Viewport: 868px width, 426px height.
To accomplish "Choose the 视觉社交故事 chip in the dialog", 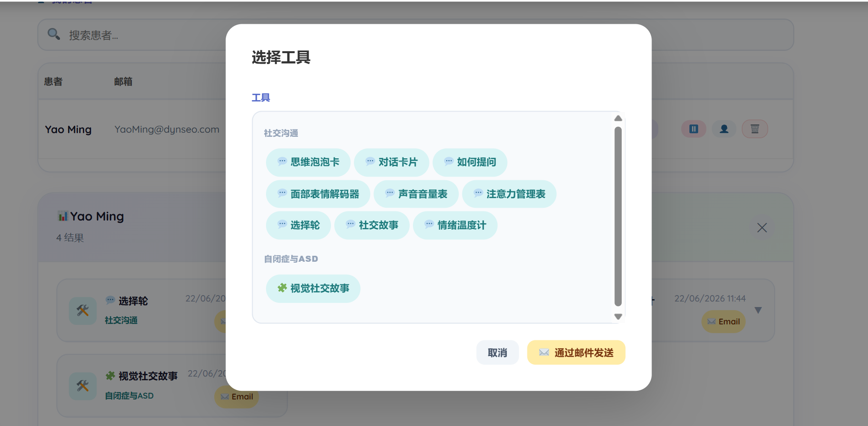I will tap(313, 288).
